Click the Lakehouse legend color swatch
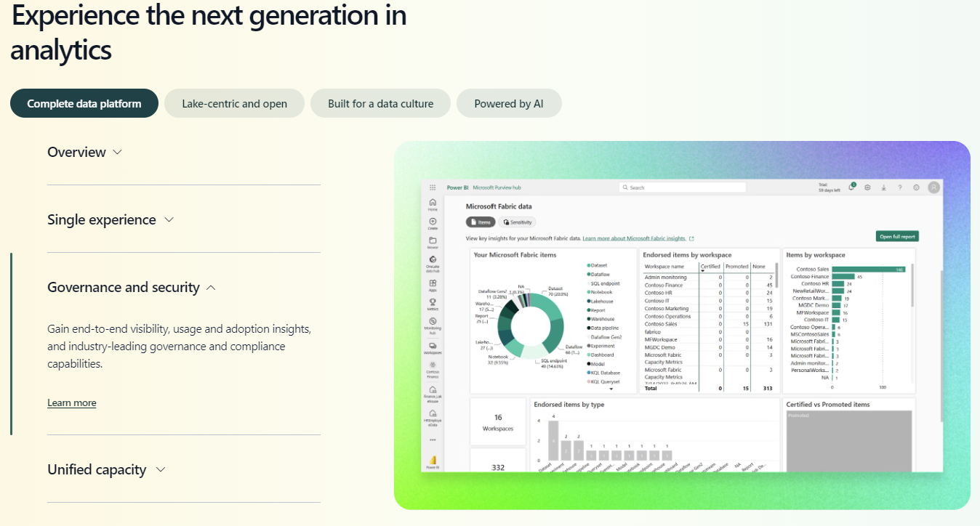 click(588, 302)
